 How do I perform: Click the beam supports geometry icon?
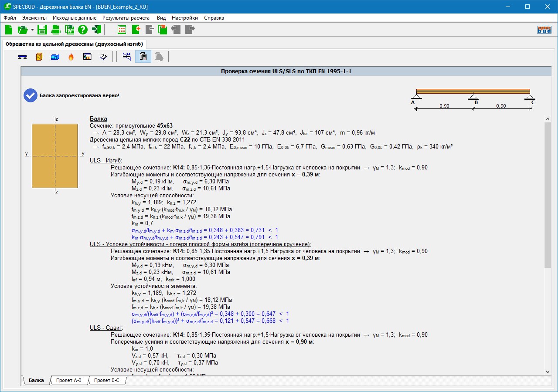(x=23, y=57)
